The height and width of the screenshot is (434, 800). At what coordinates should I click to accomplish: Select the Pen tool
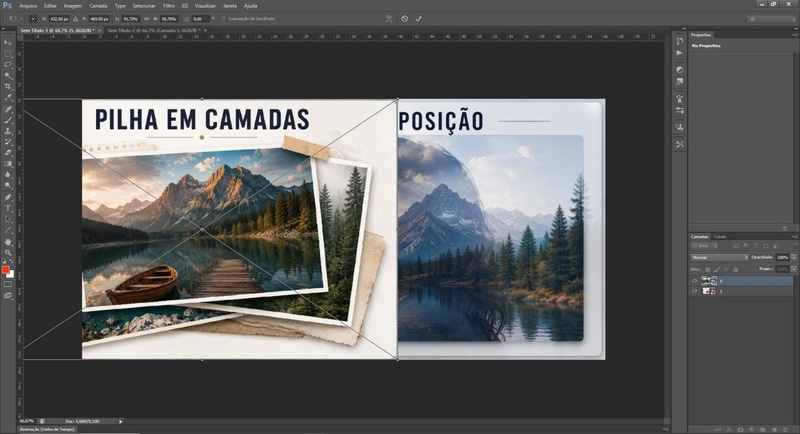(8, 197)
